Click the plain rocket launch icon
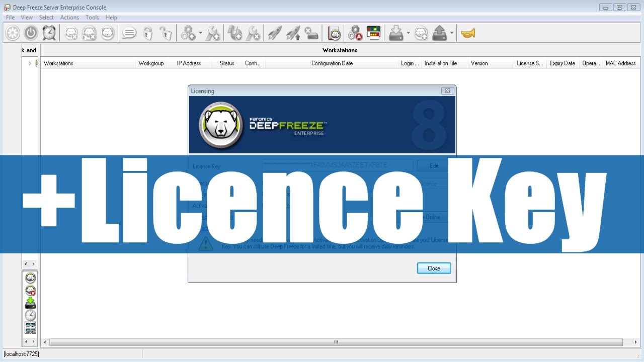This screenshot has width=644, height=362. pyautogui.click(x=275, y=33)
